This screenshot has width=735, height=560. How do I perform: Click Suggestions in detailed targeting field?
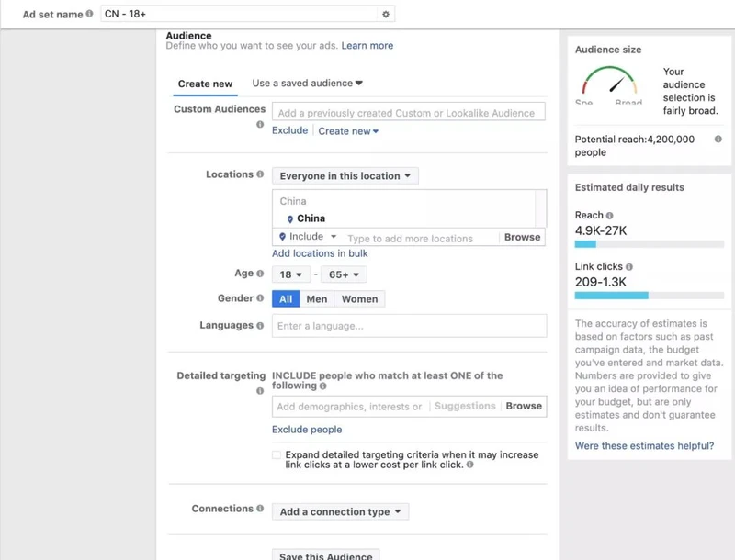pyautogui.click(x=465, y=406)
